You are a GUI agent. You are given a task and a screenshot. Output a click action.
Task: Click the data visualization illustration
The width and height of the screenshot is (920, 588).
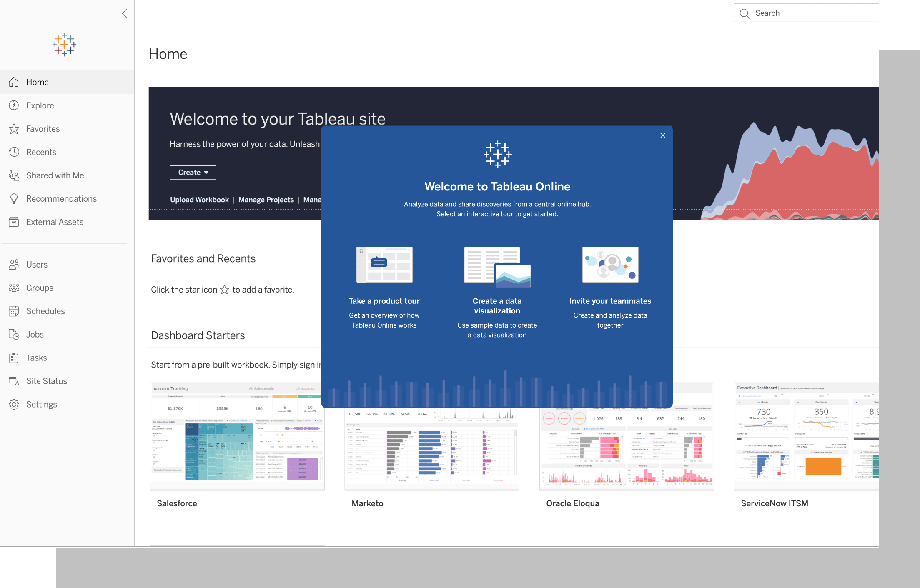pyautogui.click(x=497, y=267)
